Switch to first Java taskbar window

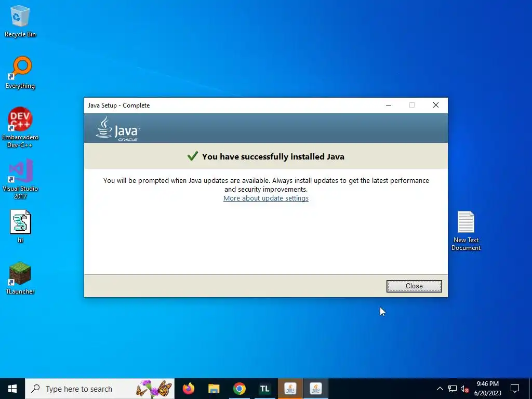(x=290, y=389)
